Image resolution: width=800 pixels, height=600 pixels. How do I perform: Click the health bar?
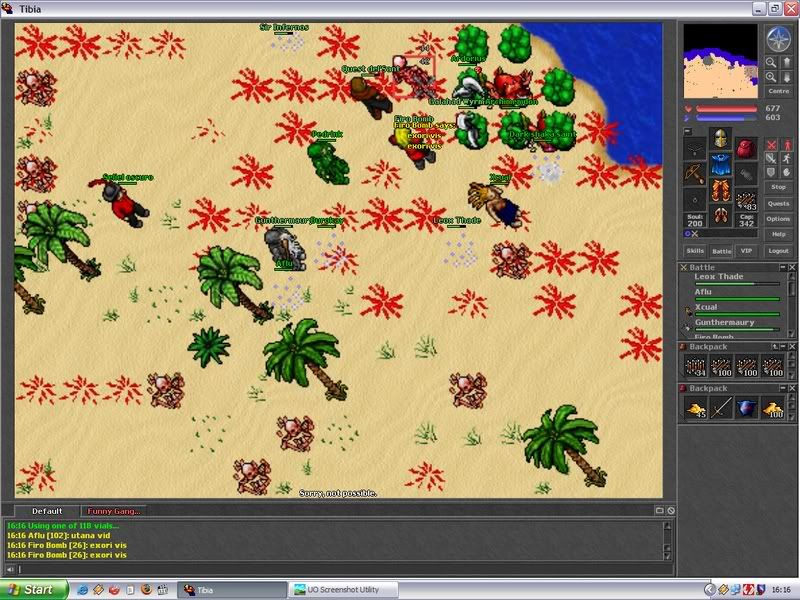tap(727, 109)
